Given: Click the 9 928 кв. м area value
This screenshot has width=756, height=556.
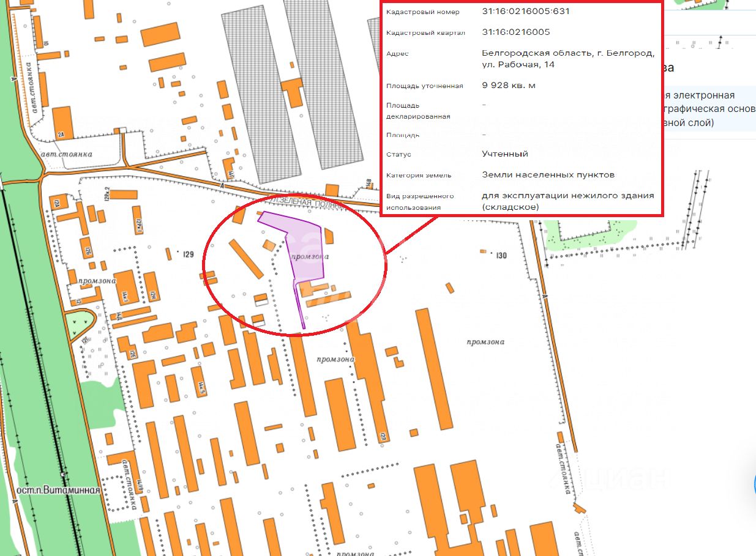Looking at the screenshot, I should (509, 86).
